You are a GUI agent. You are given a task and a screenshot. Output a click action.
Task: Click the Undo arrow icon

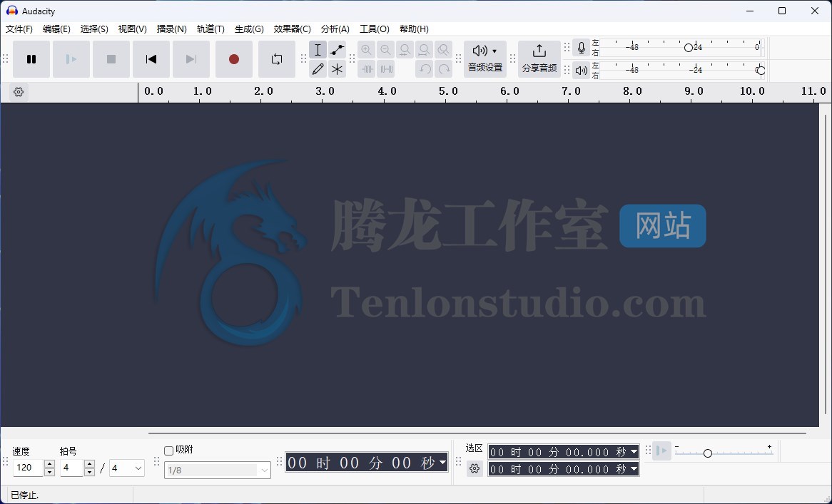(x=424, y=69)
